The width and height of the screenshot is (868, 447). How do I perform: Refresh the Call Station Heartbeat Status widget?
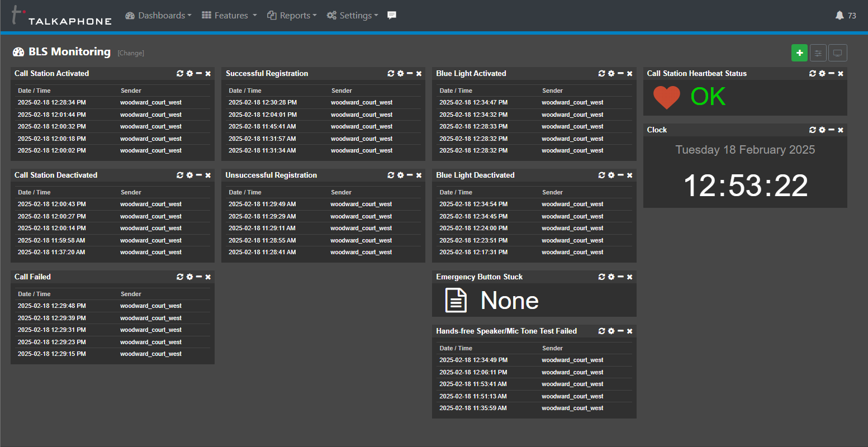click(x=812, y=74)
